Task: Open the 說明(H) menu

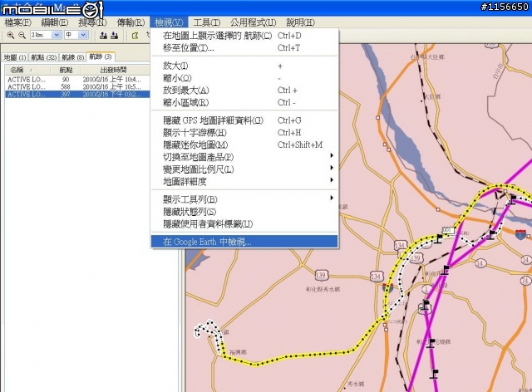Action: point(301,22)
